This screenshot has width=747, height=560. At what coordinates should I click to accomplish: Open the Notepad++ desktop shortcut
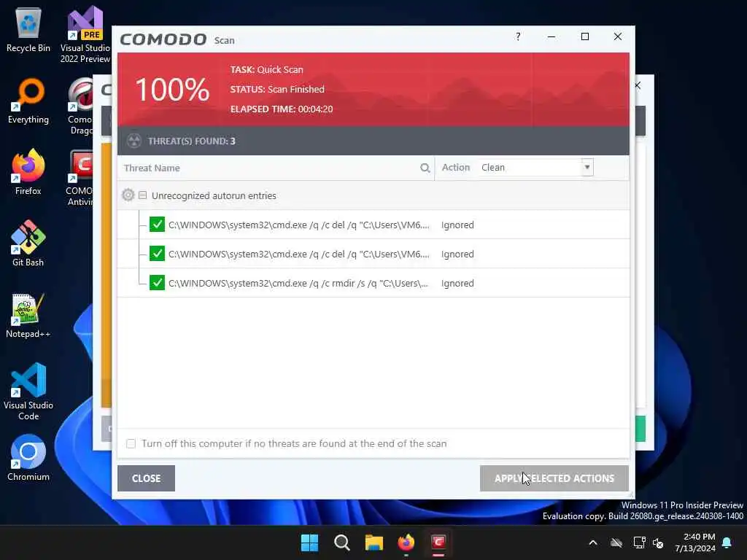(x=28, y=315)
